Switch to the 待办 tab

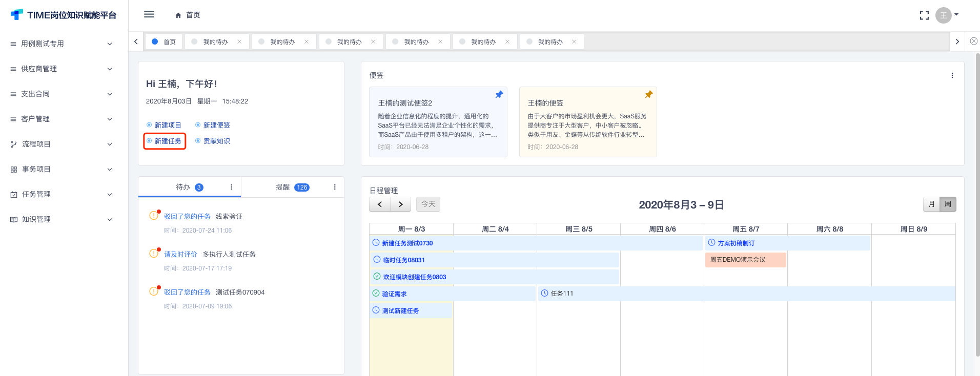click(x=189, y=187)
